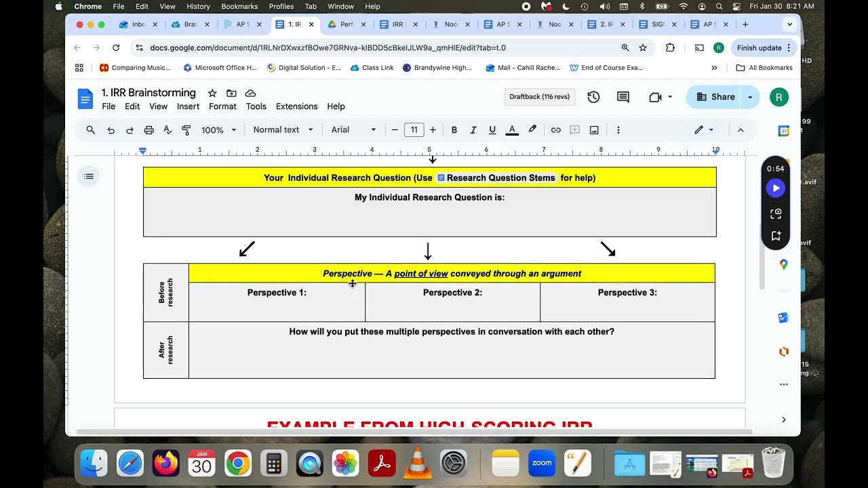Screen dimensions: 868x488
Task: Open the Docs Extensions menu
Action: pos(296,106)
